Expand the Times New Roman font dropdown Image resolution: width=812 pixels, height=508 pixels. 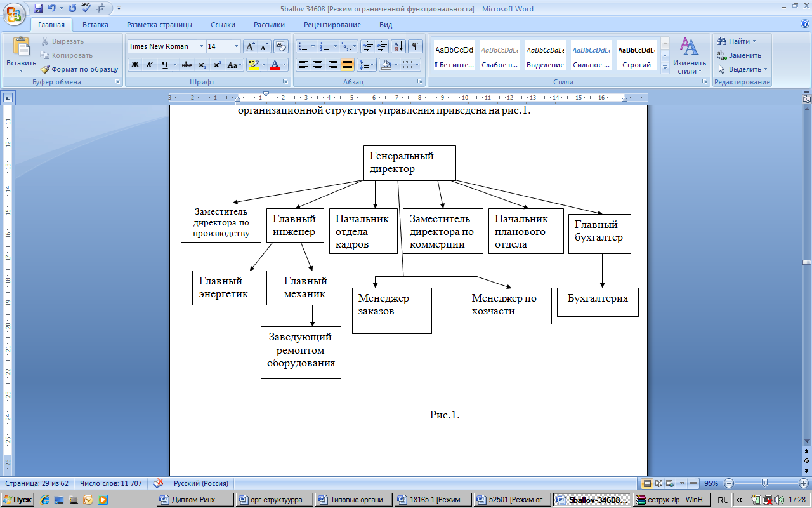pyautogui.click(x=201, y=46)
